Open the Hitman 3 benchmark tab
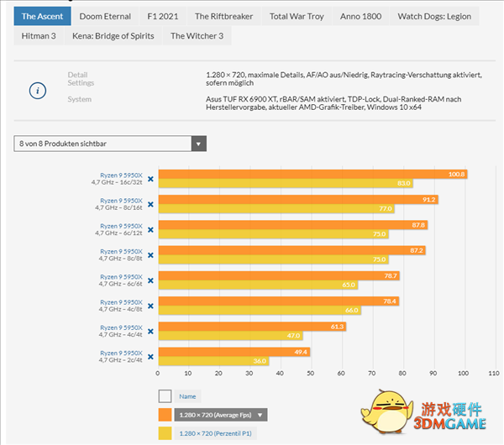 coord(39,36)
